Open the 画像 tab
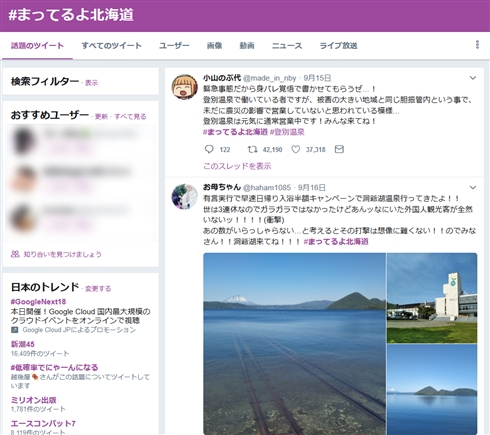The height and width of the screenshot is (435, 490). tap(214, 46)
